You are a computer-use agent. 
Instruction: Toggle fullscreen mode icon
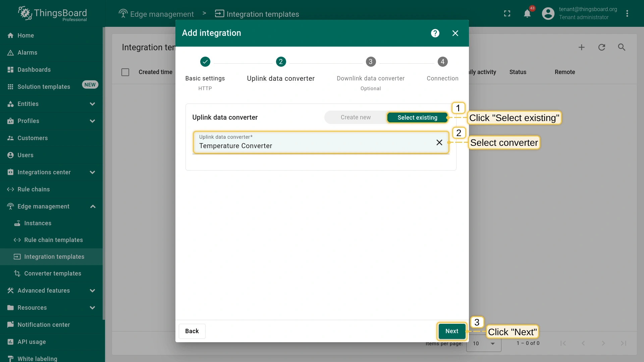(x=507, y=14)
